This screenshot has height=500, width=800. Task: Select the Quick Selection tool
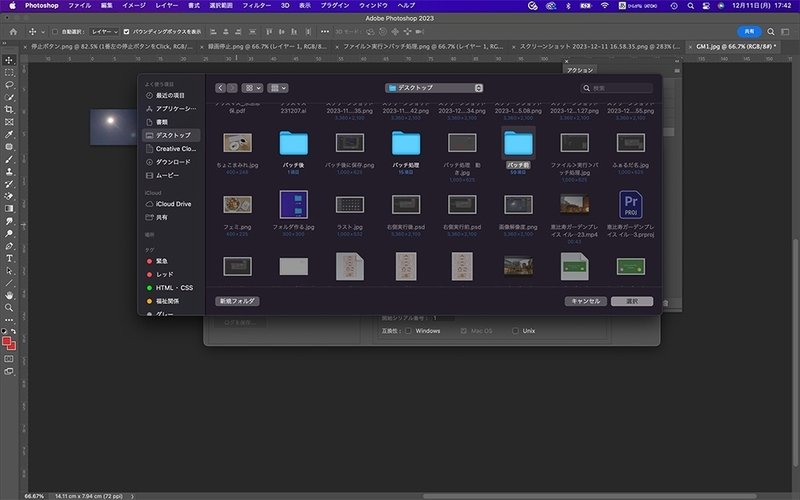click(9, 97)
